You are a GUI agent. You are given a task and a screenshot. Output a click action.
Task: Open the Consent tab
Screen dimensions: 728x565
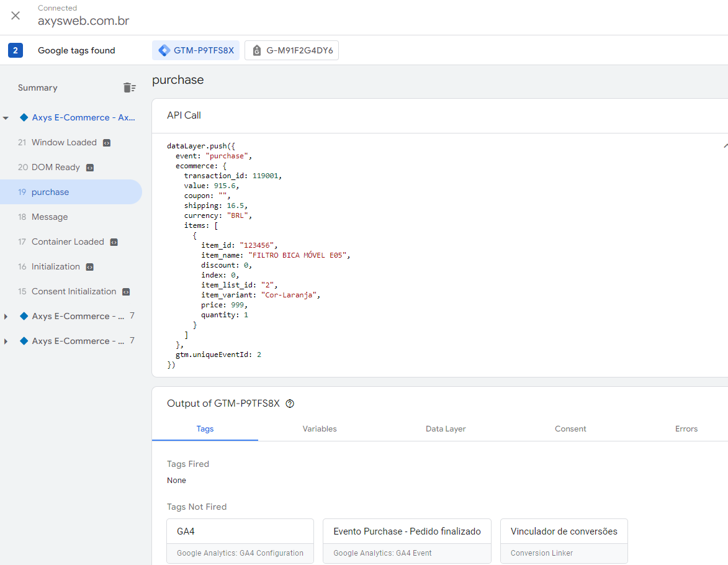[x=570, y=429]
